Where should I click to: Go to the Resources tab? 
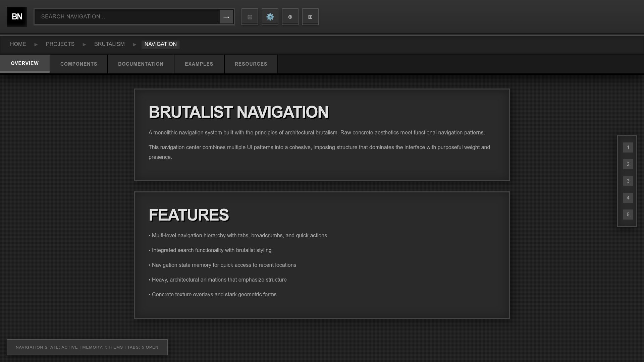[x=251, y=64]
